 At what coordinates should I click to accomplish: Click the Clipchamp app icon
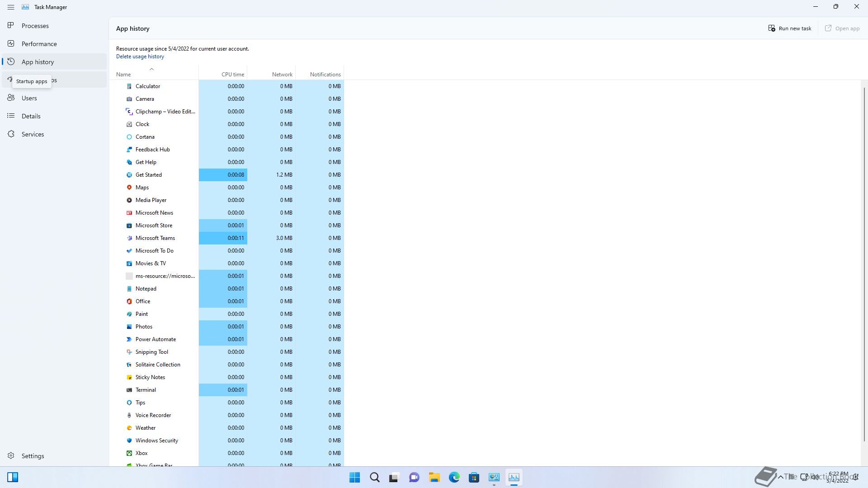(x=129, y=112)
